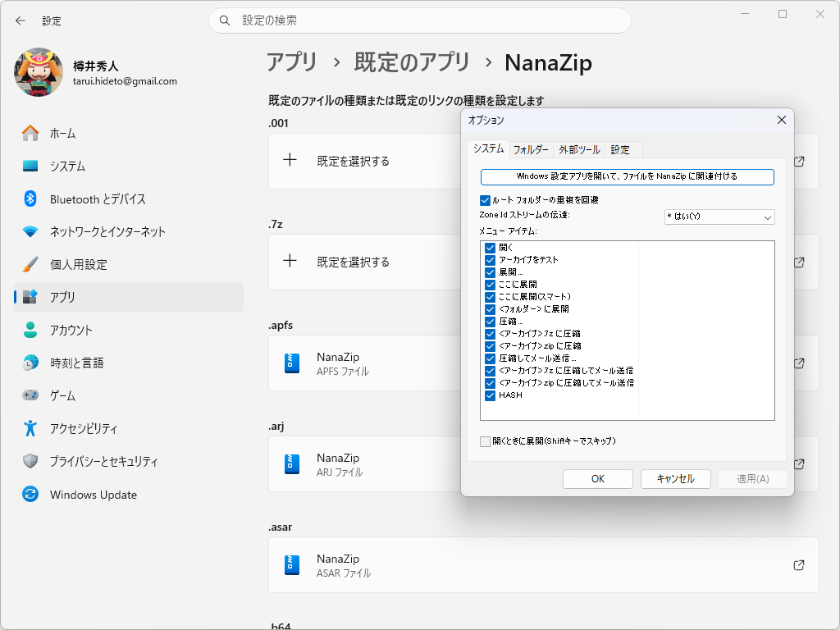Open プライバシーとセキュリティ shield icon

click(30, 461)
